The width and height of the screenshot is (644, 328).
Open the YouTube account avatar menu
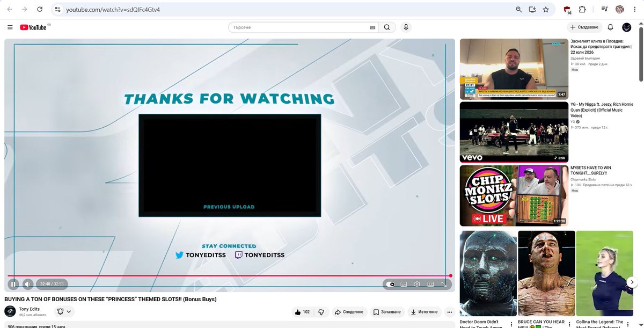tap(626, 27)
